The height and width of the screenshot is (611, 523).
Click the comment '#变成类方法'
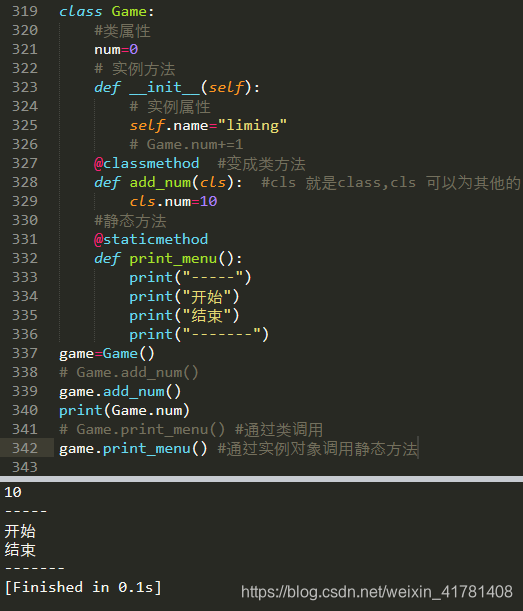point(261,164)
